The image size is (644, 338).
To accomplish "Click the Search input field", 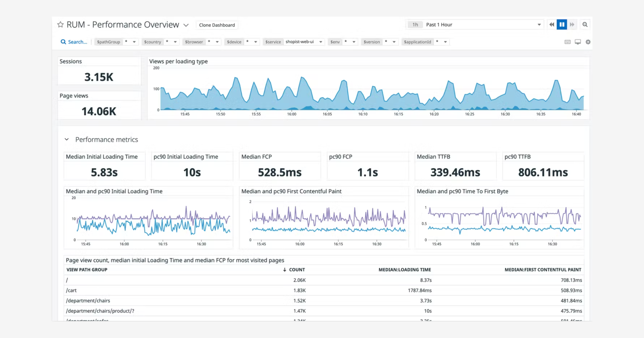I will point(77,42).
